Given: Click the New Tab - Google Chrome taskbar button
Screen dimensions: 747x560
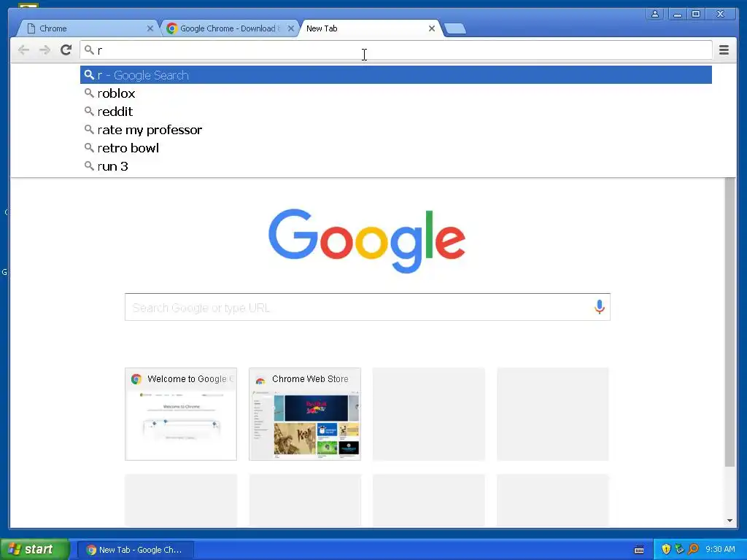Looking at the screenshot, I should click(135, 550).
